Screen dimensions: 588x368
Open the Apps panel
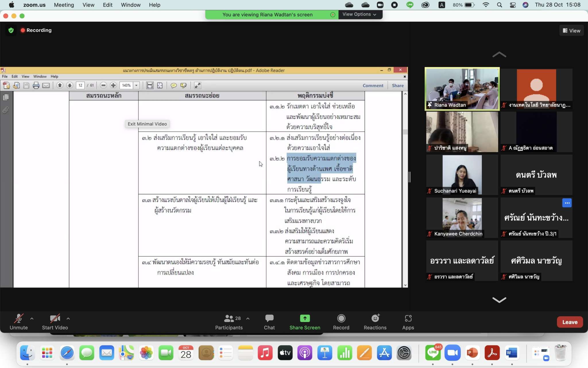tap(408, 322)
